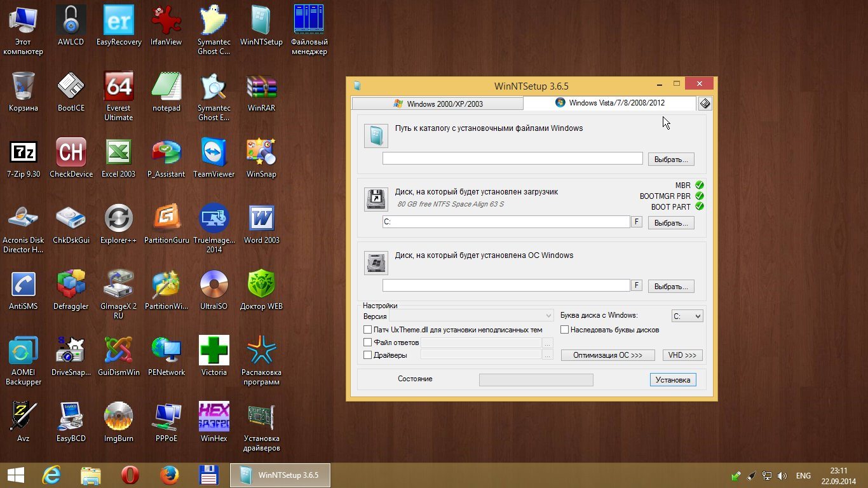Select the UltraISO desktop shortcut
This screenshot has height=488, width=868.
click(x=214, y=290)
